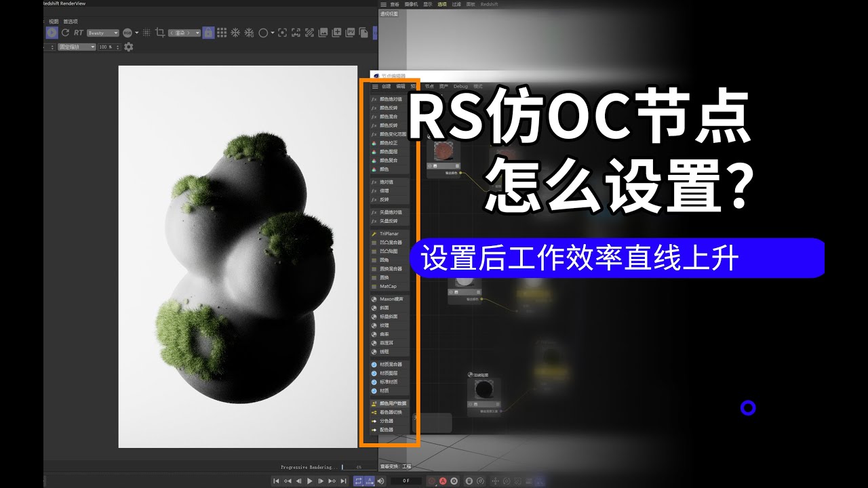Add render to snapshots

tap(337, 33)
